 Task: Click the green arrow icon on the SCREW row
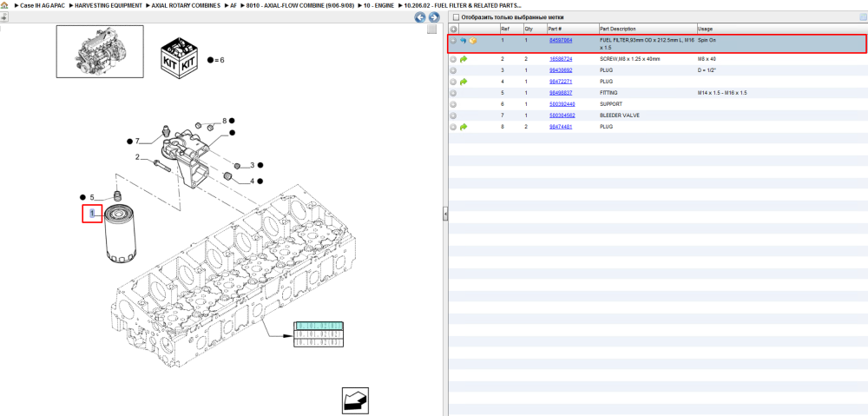(464, 59)
